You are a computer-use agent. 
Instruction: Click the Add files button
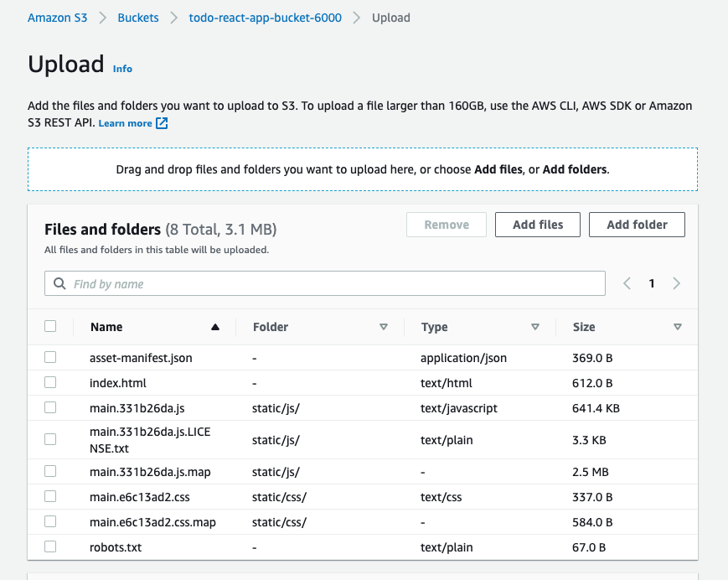tap(538, 225)
